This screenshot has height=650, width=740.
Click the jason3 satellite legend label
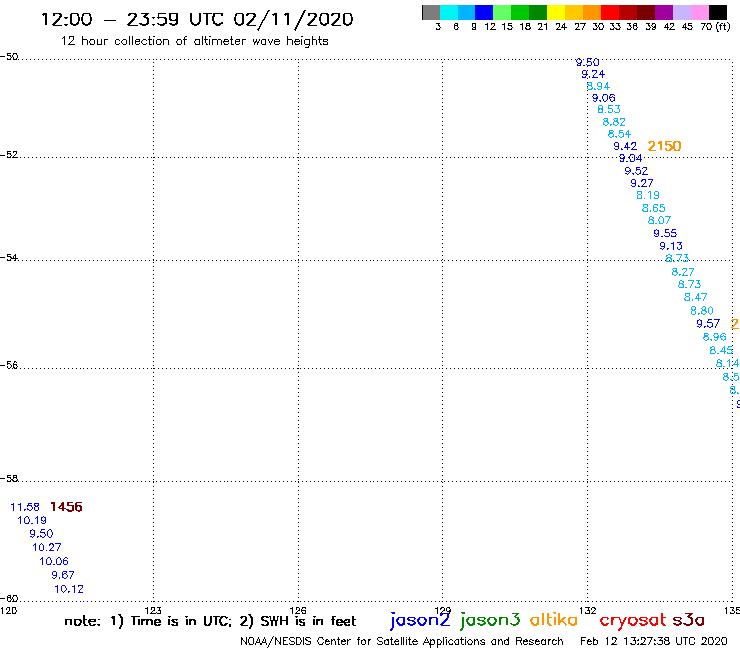pos(490,620)
